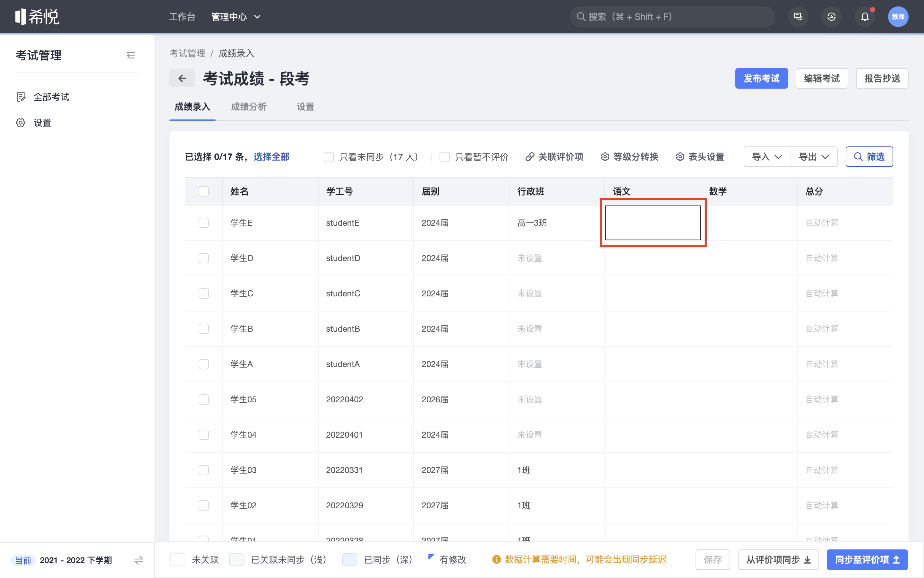
Task: Click the 选择全部 link
Action: [271, 157]
